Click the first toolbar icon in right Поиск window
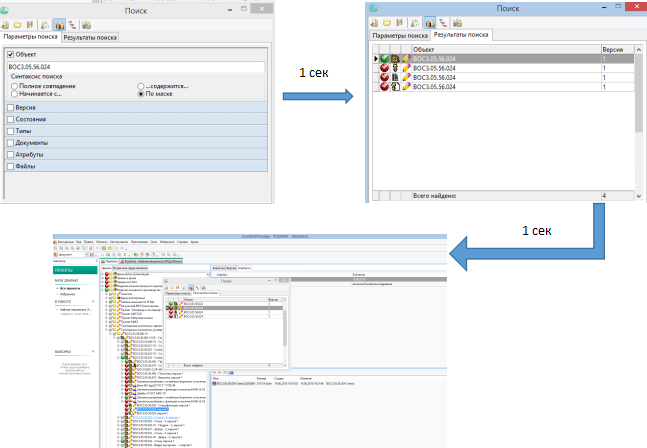Viewport: 647px width, 448px height. (375, 20)
